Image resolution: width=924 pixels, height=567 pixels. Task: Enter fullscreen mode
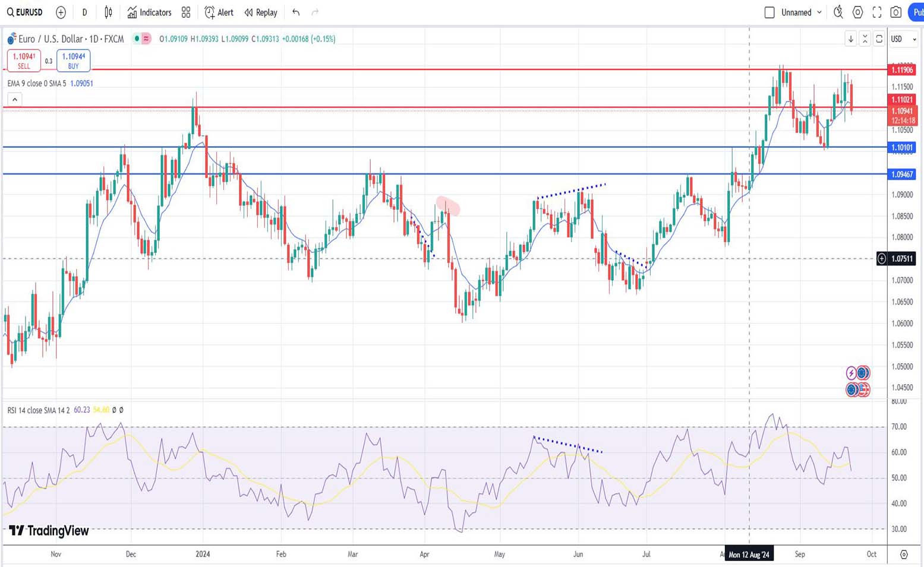point(877,12)
